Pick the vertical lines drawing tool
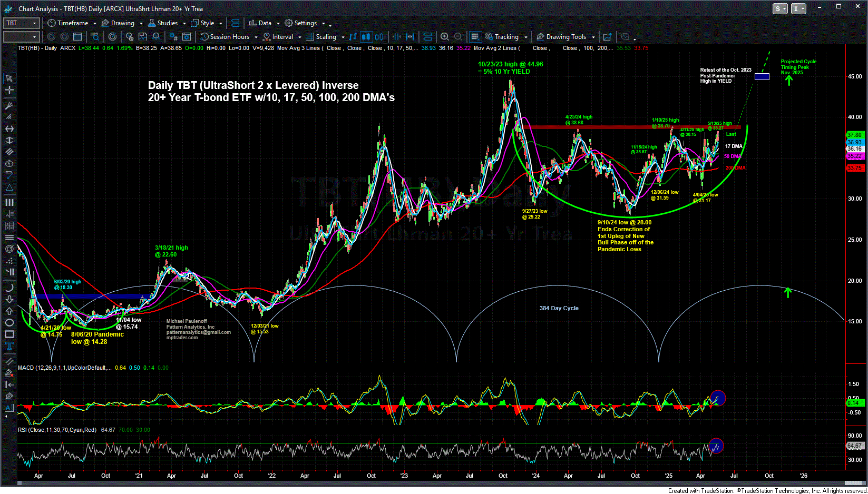868x494 pixels. tap(9, 202)
